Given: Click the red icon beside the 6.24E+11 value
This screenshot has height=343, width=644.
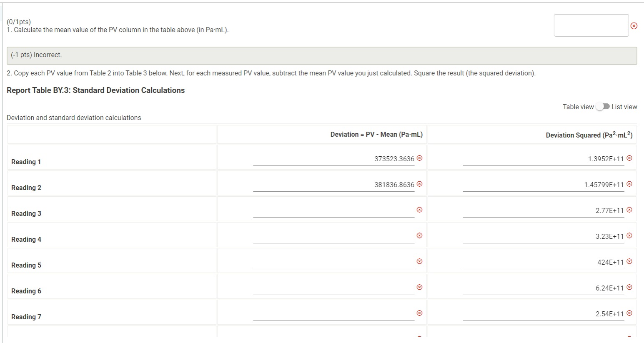Looking at the screenshot, I should tap(629, 288).
